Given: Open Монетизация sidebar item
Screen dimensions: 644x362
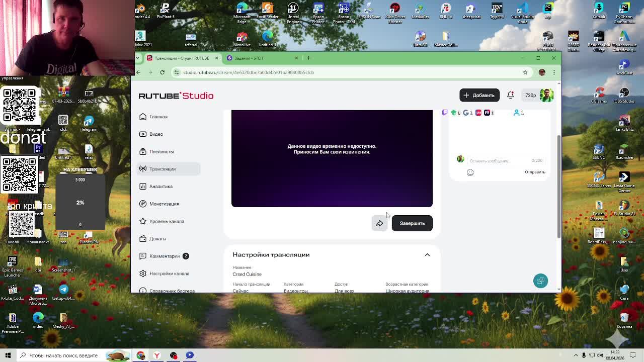Looking at the screenshot, I should pos(168,204).
